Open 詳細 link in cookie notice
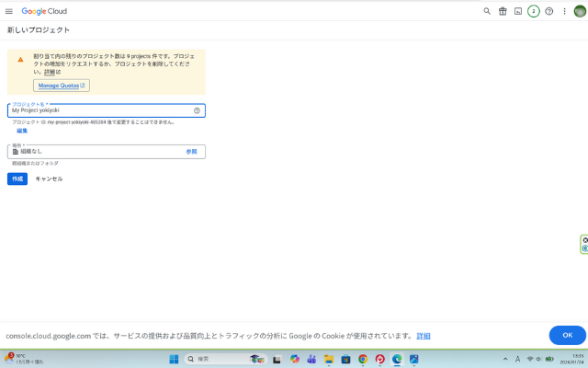This screenshot has height=368, width=588. (x=423, y=336)
